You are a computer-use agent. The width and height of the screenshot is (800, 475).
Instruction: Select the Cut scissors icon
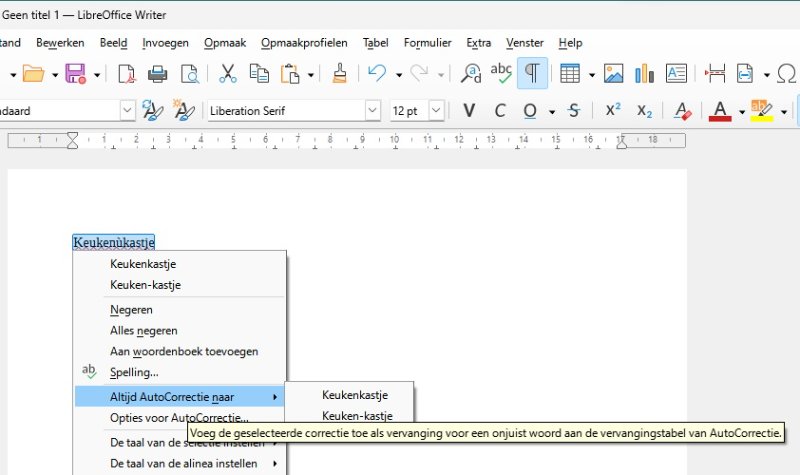coord(228,73)
